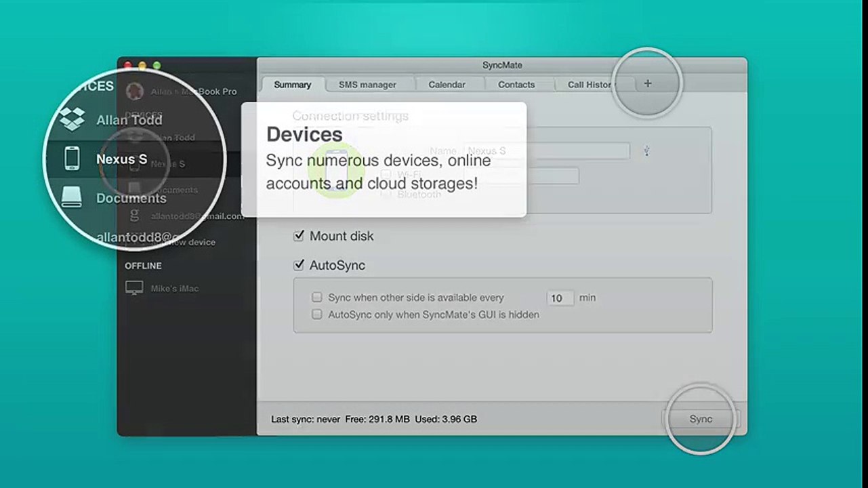The width and height of the screenshot is (868, 488).
Task: Click the user avatar in the sidebar
Action: point(135,91)
